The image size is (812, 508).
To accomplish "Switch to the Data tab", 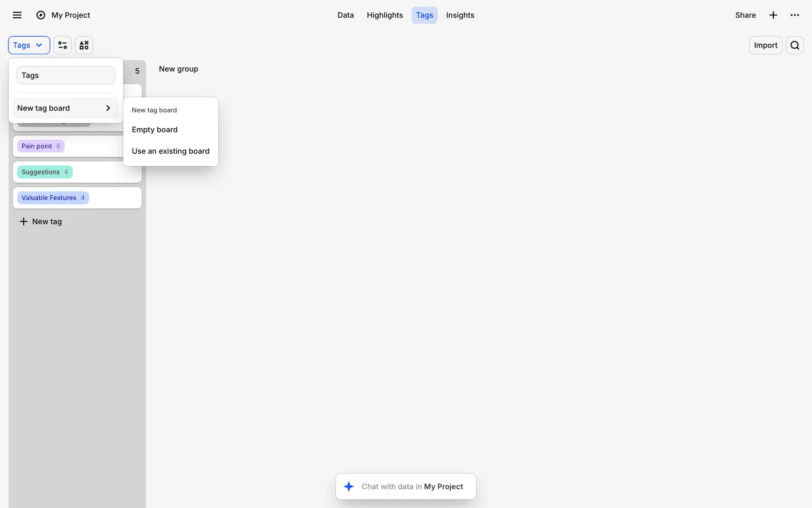I will click(346, 15).
